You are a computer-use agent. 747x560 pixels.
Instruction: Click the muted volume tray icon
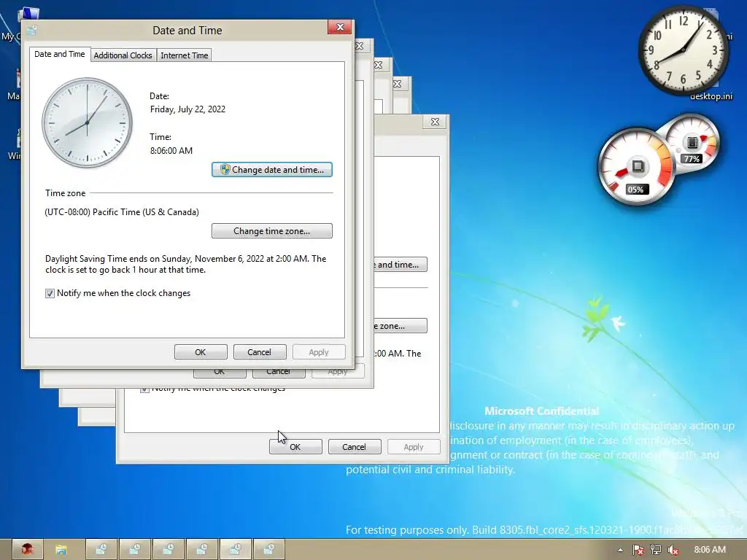click(673, 550)
